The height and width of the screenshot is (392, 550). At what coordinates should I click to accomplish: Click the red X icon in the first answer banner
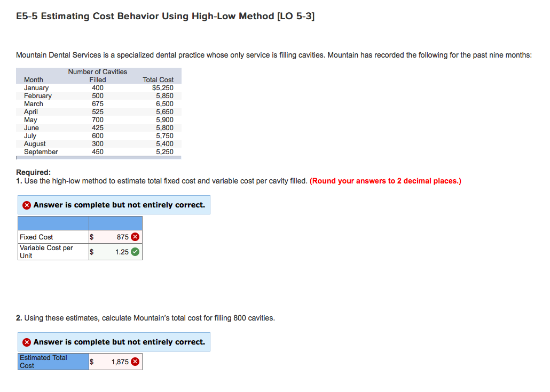[x=27, y=205]
